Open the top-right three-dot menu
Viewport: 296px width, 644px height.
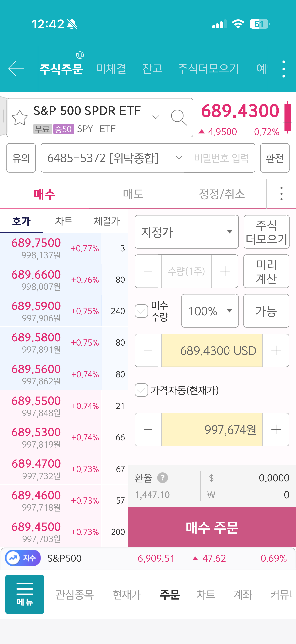point(283,69)
